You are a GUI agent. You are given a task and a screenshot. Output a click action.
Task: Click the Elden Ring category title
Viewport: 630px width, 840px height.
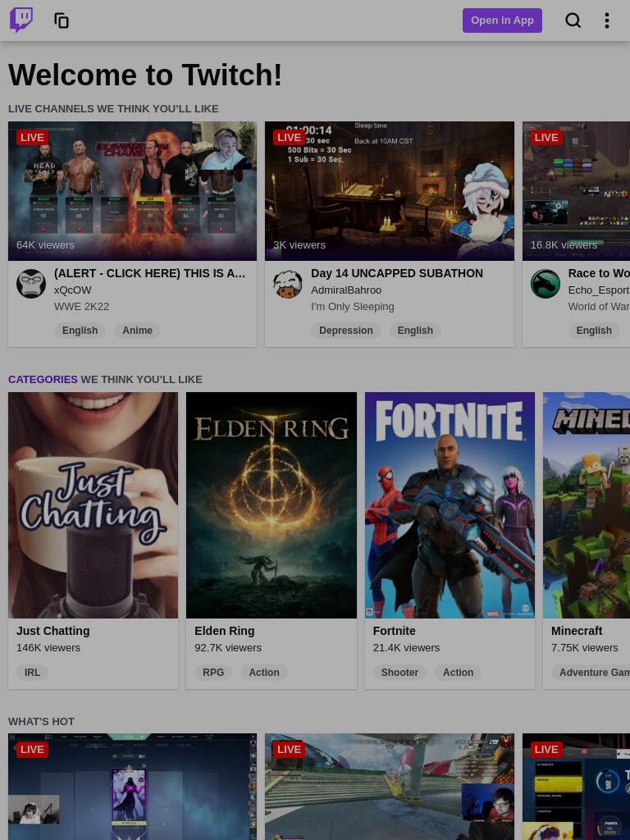225,631
